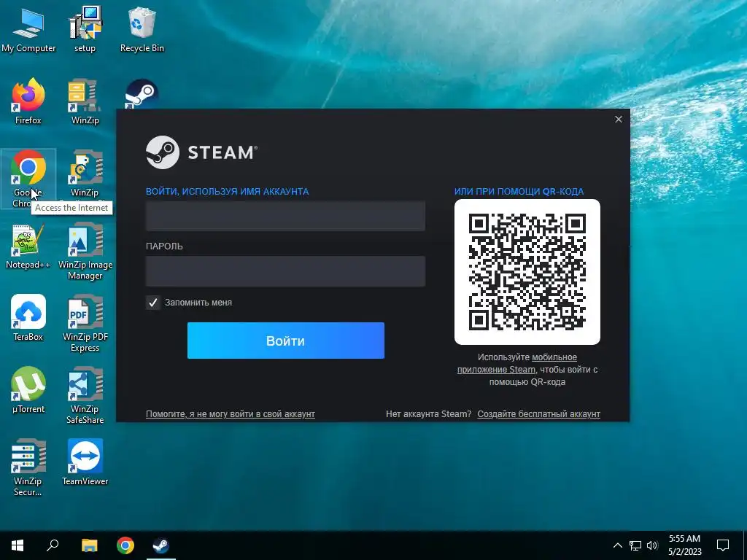Click the ИЛИ ПРИ ПОМОЩИ QR-КОДА heading
Screen dimensions: 747x560
pos(519,192)
